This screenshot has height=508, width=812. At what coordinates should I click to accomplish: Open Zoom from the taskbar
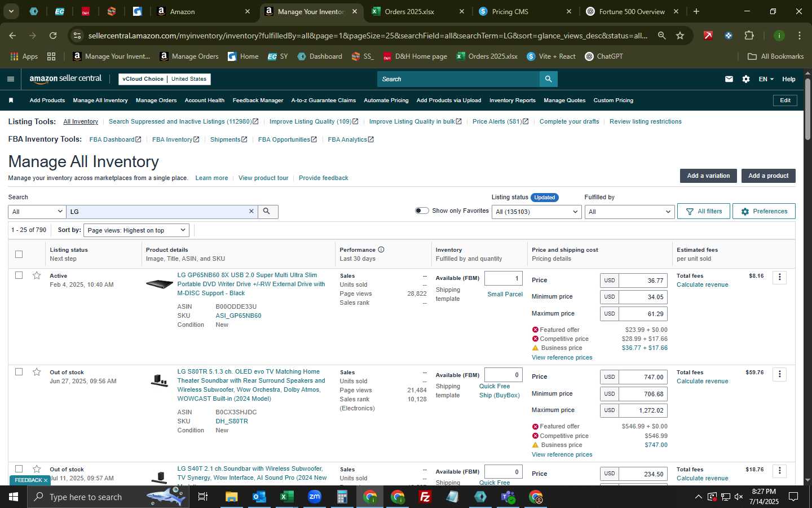314,497
